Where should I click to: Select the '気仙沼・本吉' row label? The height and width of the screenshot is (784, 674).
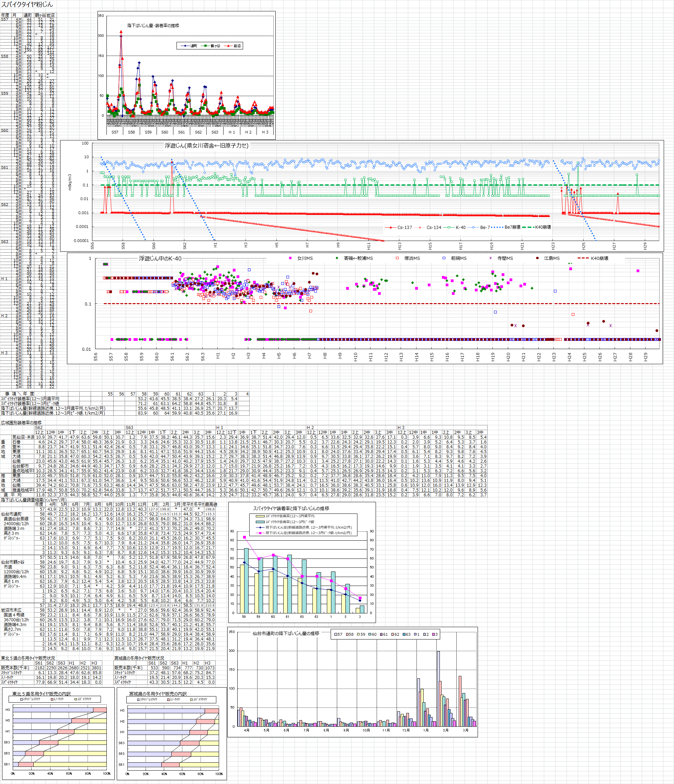23,437
